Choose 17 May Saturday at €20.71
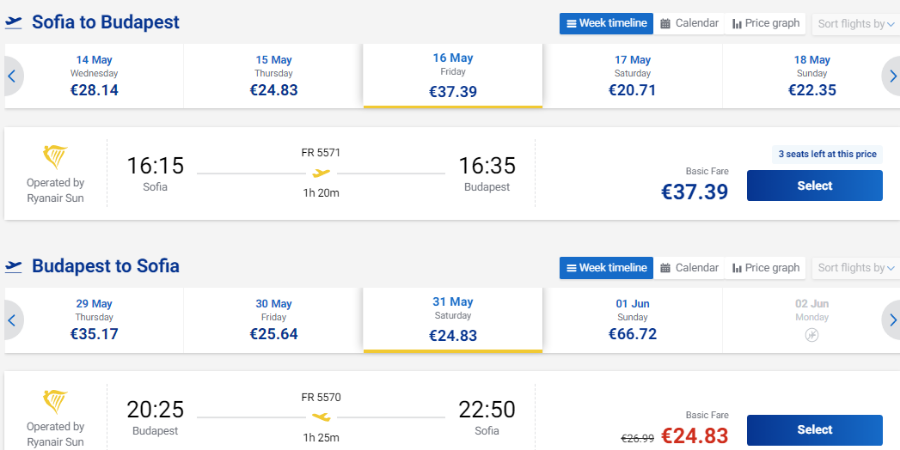Screen dimensions: 900x450 [632, 76]
